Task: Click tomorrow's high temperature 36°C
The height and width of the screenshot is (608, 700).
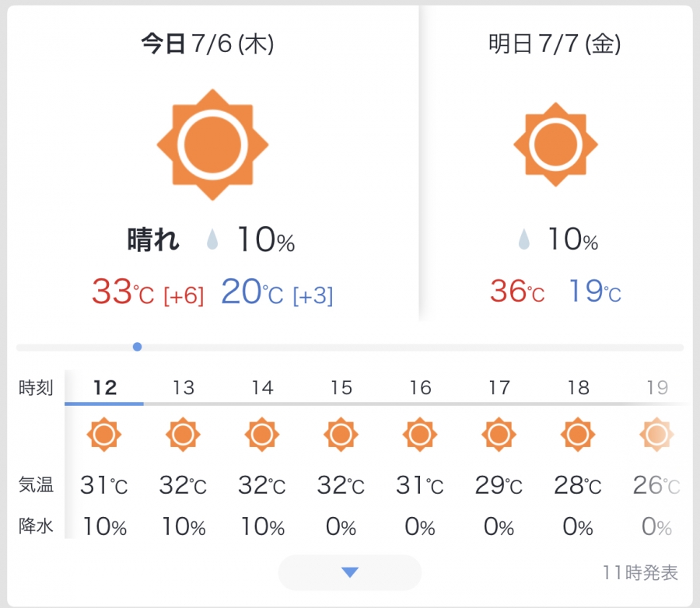Action: click(517, 291)
